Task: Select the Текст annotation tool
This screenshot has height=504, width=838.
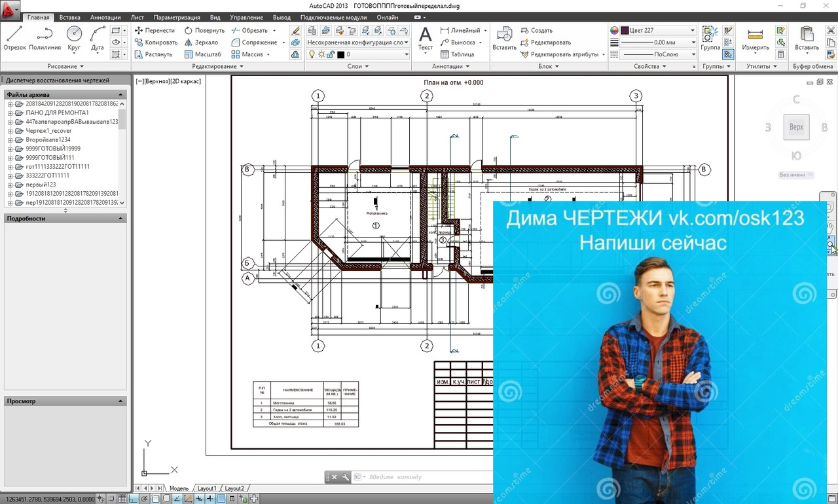Action: [x=426, y=39]
